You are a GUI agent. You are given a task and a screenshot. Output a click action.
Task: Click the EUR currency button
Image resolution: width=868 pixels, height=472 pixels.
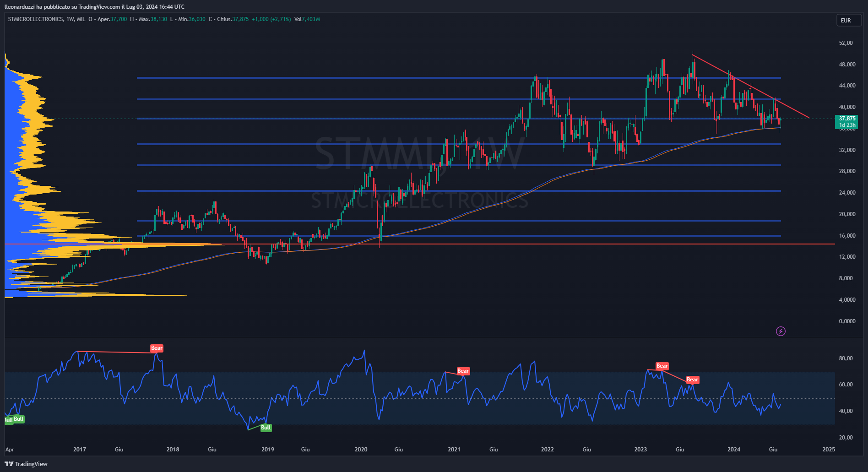point(848,20)
